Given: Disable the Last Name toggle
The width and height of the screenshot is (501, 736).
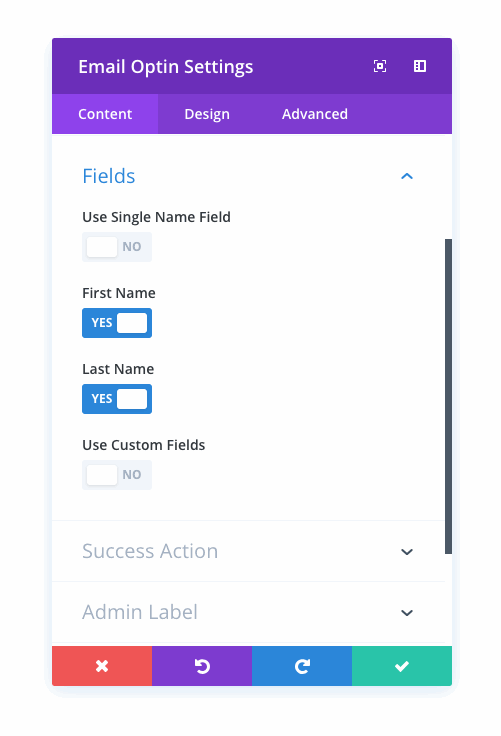Looking at the screenshot, I should point(117,399).
